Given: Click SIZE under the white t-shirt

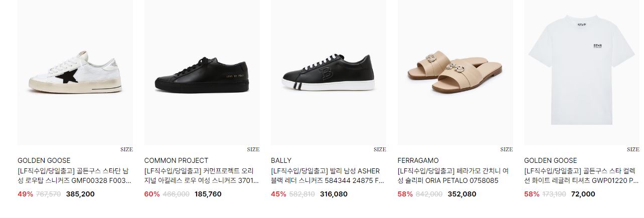Looking at the screenshot, I should (x=633, y=149).
